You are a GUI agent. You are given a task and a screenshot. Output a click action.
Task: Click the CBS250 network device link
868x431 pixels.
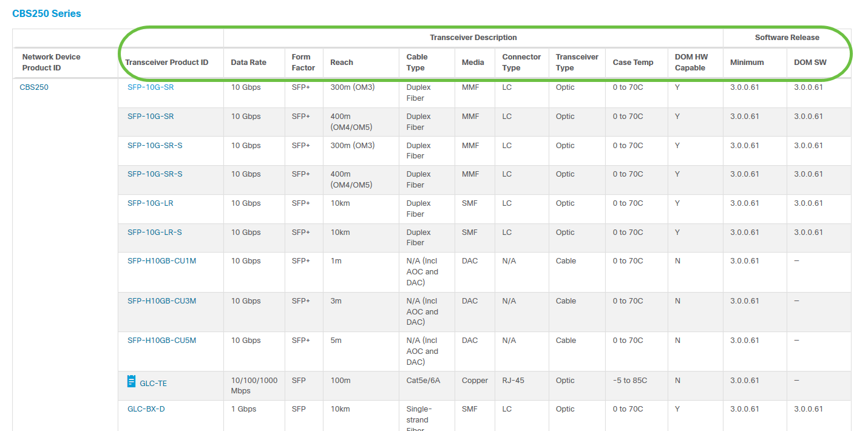point(34,87)
